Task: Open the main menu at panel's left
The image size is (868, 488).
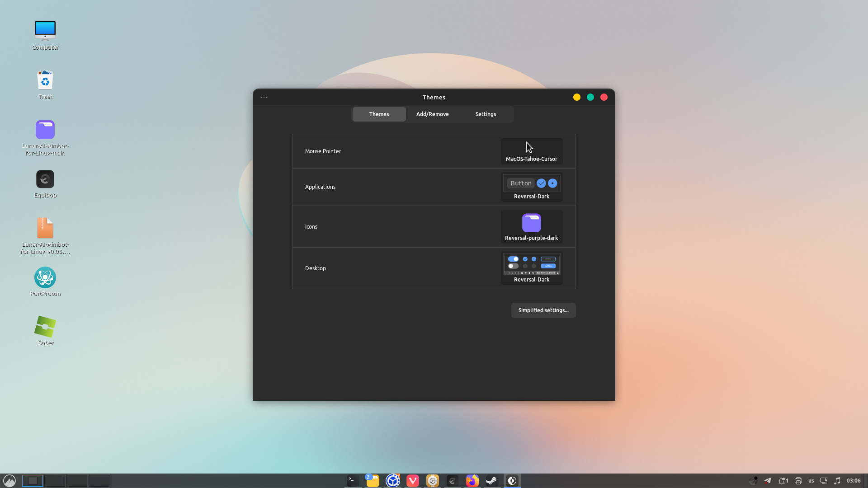Action: pyautogui.click(x=9, y=481)
